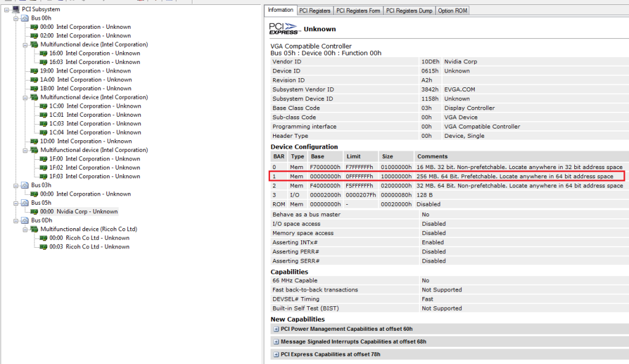
Task: Open the PCI Registers Dump tab
Action: [x=409, y=11]
